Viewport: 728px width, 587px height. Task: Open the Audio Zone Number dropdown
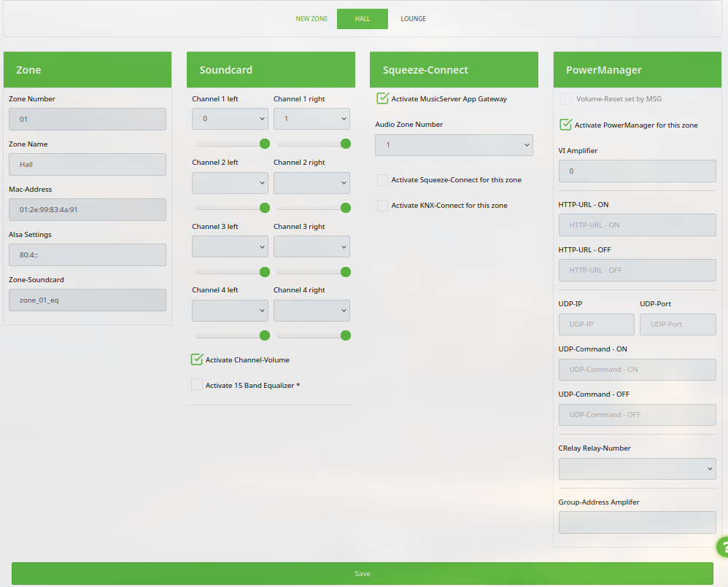(x=454, y=145)
